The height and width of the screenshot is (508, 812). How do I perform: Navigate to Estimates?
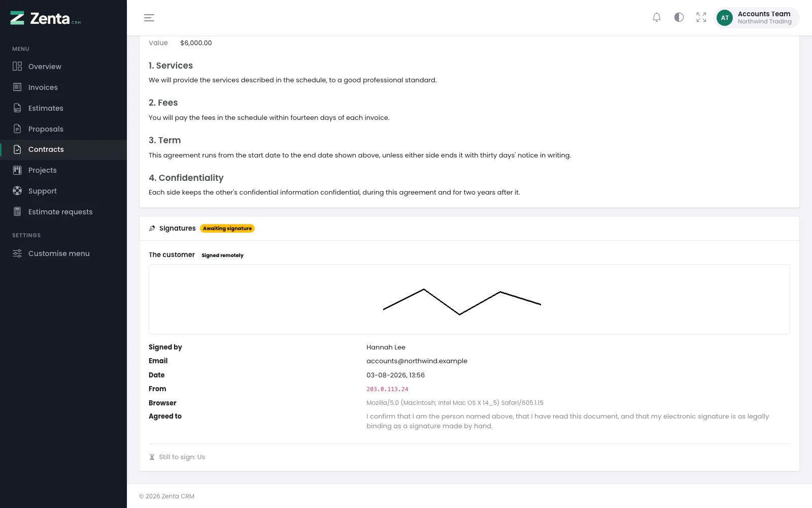[63, 108]
